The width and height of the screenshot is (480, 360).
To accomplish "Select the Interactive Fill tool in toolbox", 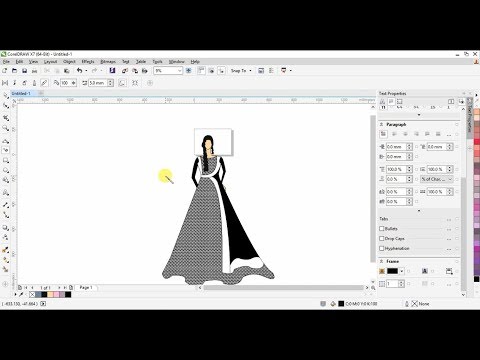I will coord(6,260).
